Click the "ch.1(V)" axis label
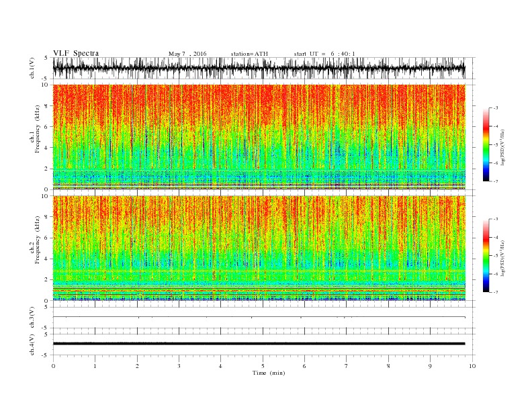532x411 pixels. [x=32, y=68]
